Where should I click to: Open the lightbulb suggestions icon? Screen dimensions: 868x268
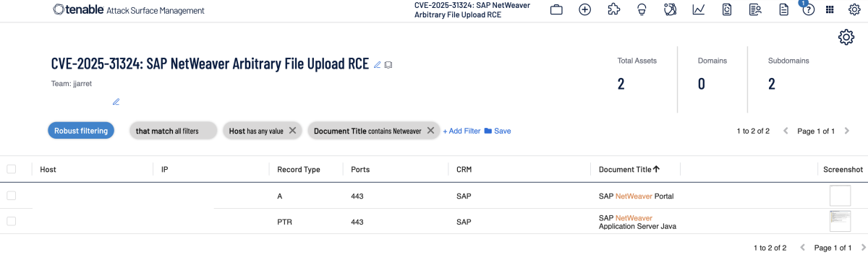(x=642, y=10)
